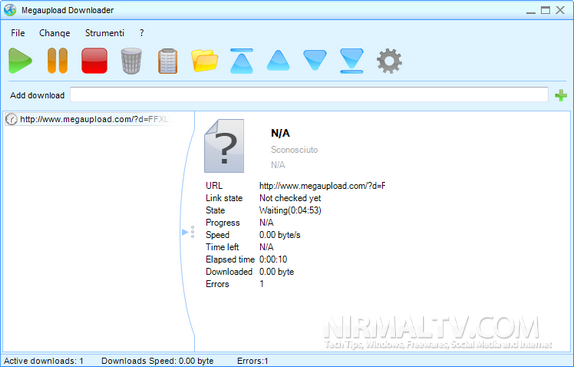574x367 pixels.
Task: Paste links using the clipboard icon
Action: pyautogui.click(x=168, y=61)
